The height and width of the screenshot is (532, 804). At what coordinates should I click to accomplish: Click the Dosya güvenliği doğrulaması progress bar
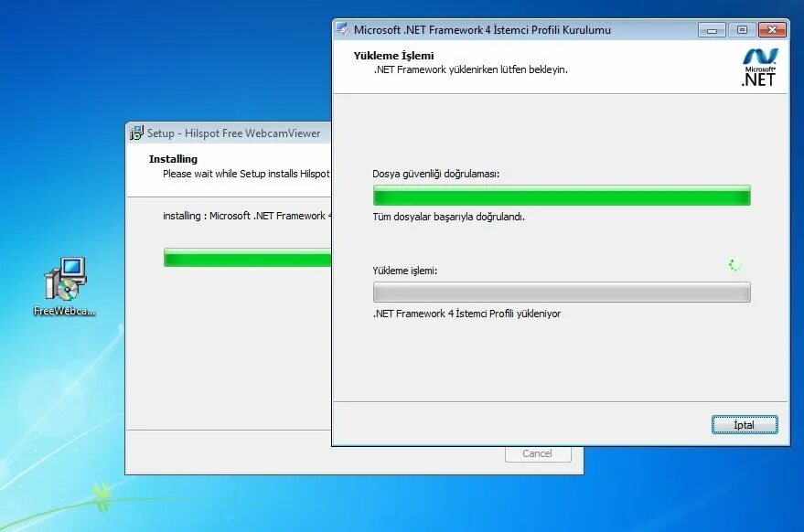pos(561,195)
